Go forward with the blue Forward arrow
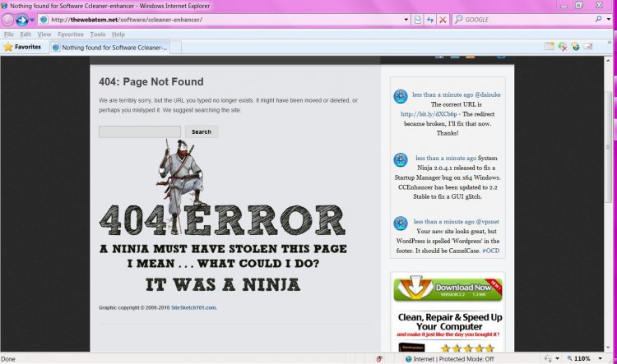The height and width of the screenshot is (364, 617). click(x=21, y=20)
